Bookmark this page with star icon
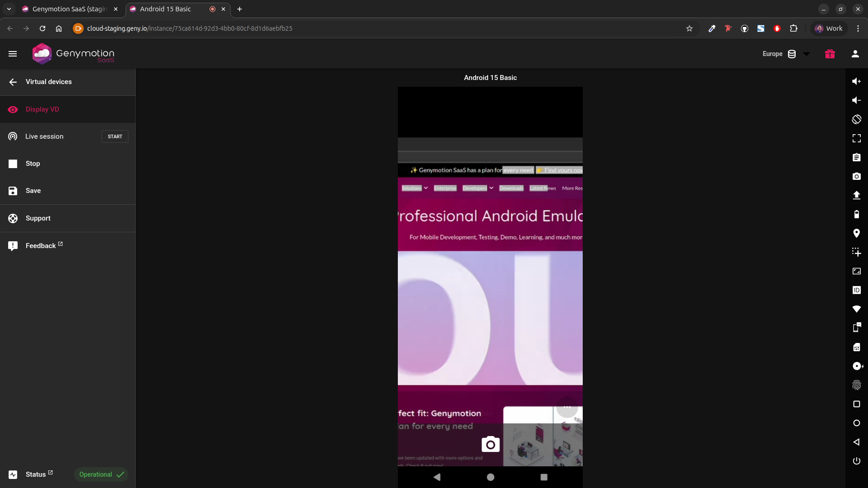 point(689,28)
